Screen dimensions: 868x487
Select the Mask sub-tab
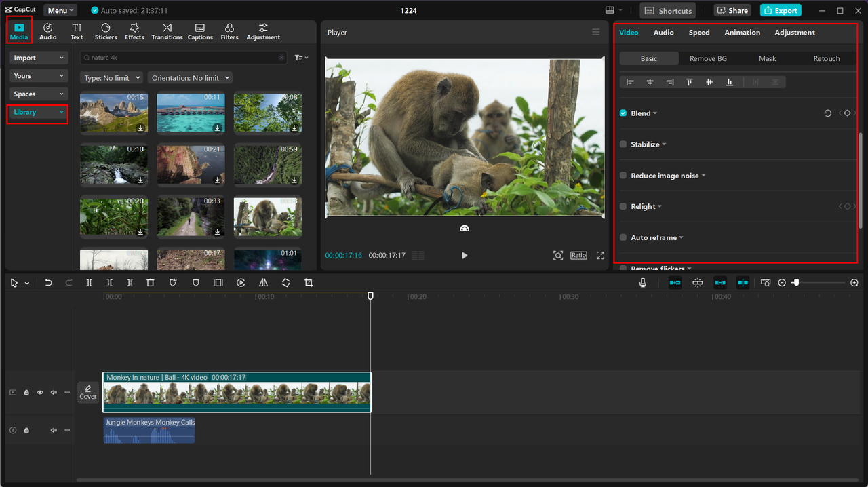click(768, 58)
